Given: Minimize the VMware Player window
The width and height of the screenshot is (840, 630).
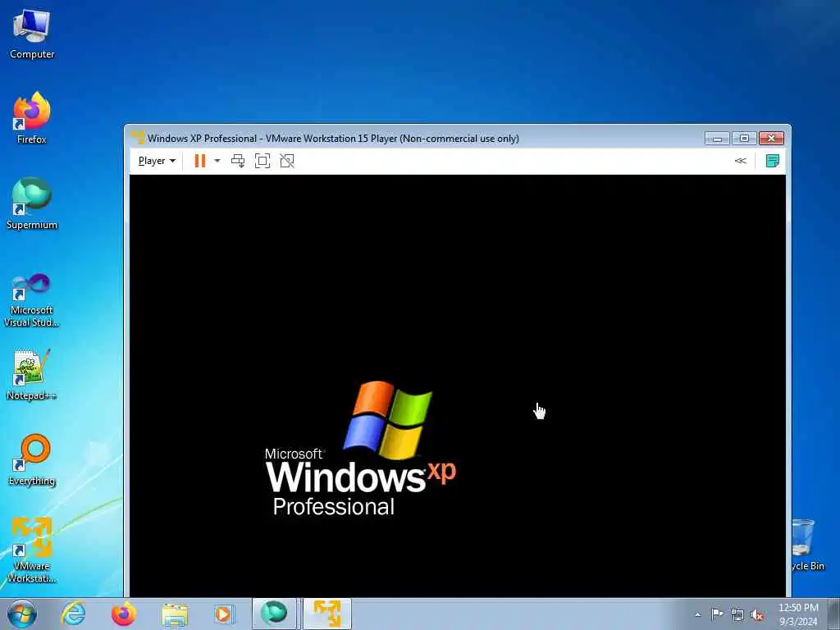Looking at the screenshot, I should [x=717, y=138].
